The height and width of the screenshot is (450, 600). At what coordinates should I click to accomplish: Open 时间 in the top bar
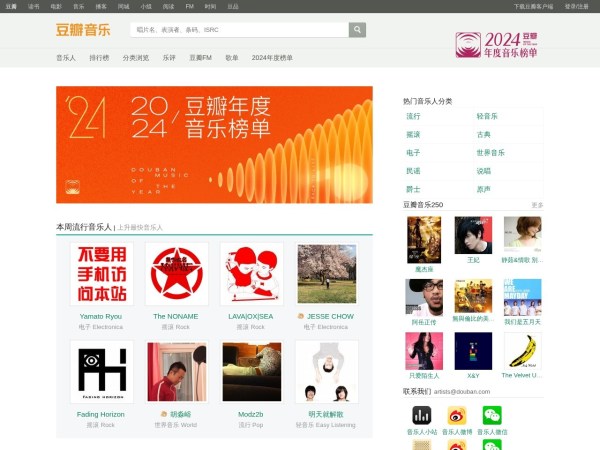(210, 7)
